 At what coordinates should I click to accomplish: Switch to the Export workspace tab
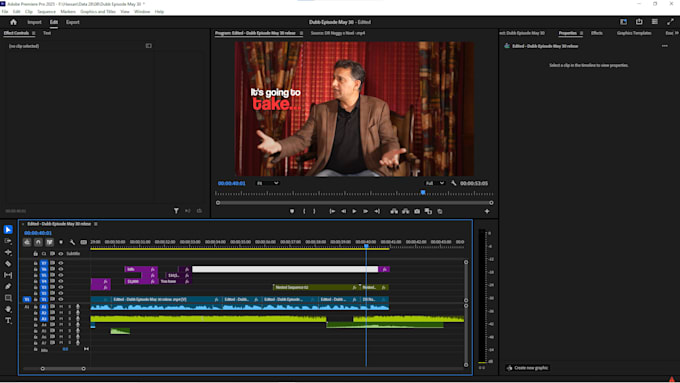point(73,22)
